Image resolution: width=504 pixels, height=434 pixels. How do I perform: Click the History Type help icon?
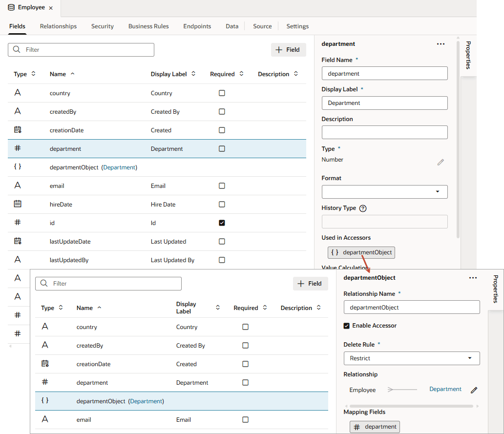tap(363, 208)
